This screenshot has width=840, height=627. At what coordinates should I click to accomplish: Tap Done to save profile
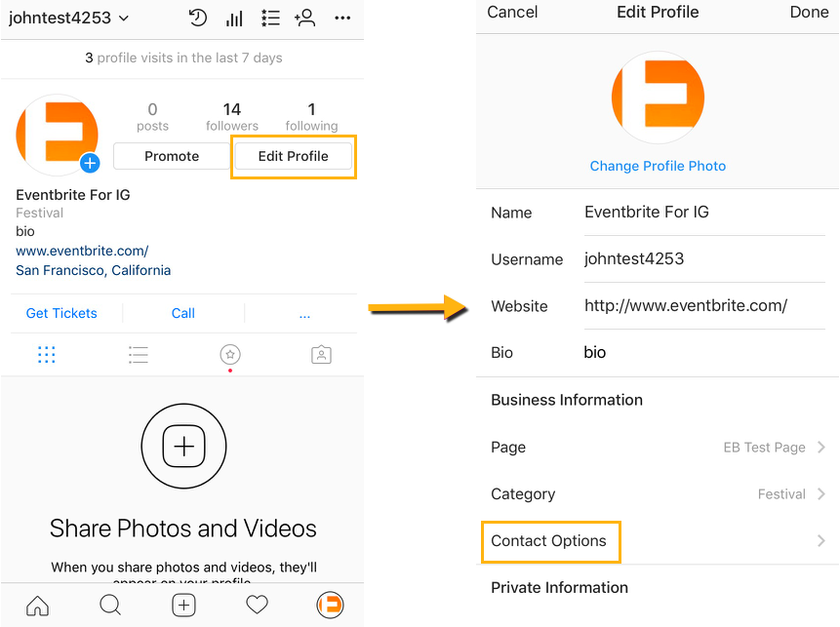point(809,12)
